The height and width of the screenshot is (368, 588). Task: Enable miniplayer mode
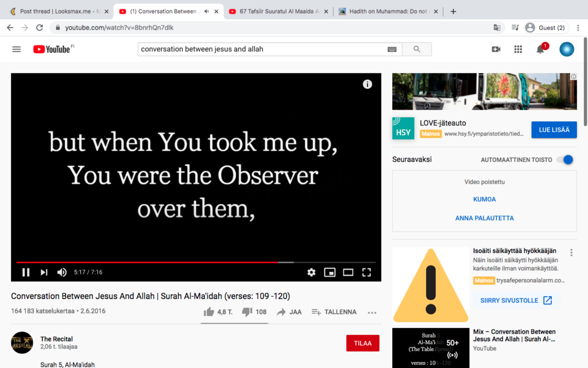330,272
